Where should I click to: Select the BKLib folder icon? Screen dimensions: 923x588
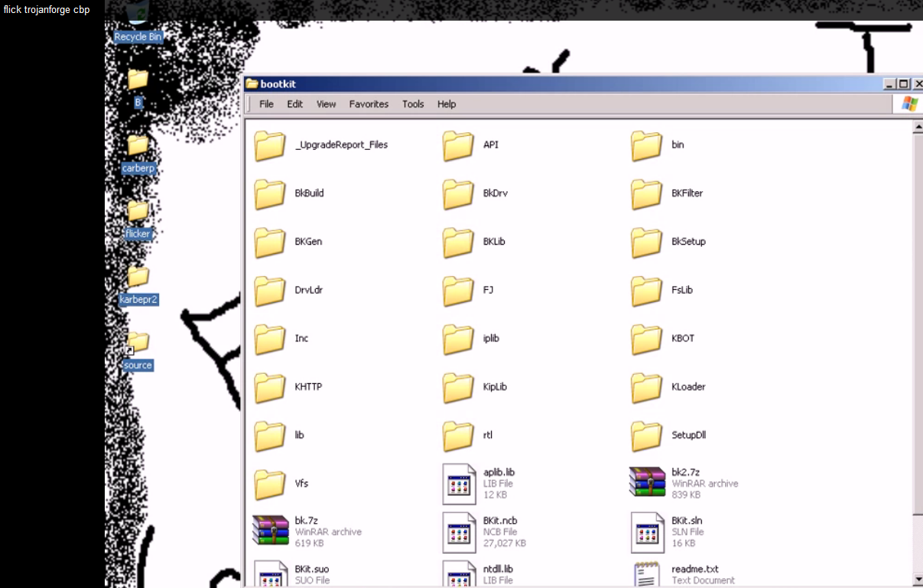click(x=458, y=242)
